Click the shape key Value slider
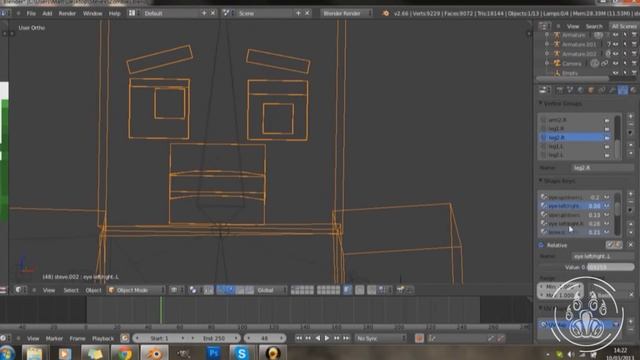640x360 pixels. [x=587, y=267]
